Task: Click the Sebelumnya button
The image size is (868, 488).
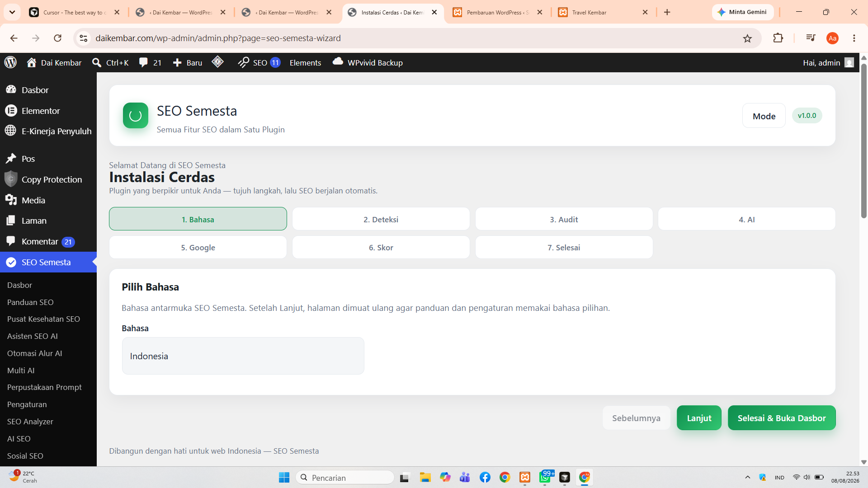Action: tap(636, 418)
